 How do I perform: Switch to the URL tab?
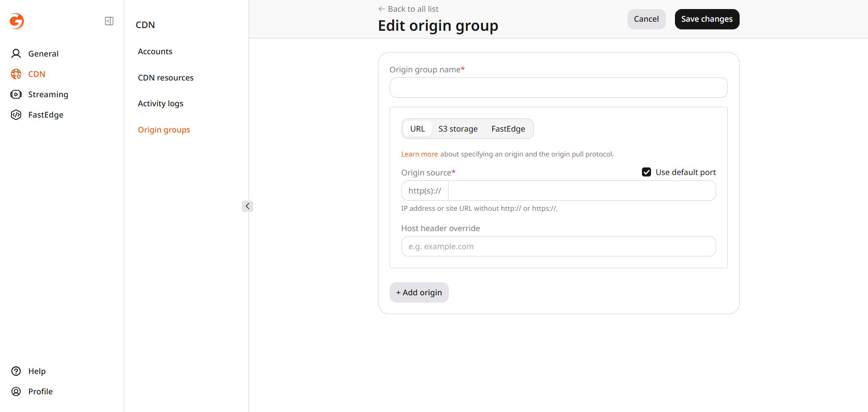(417, 129)
